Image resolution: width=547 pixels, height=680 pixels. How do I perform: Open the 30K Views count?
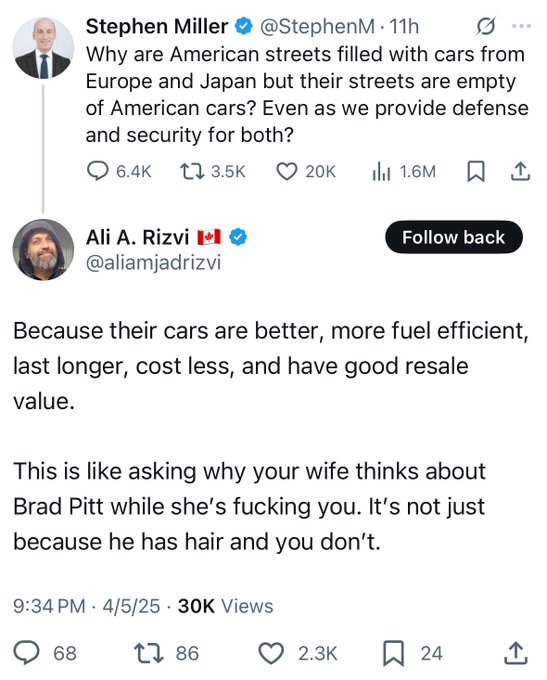click(226, 606)
